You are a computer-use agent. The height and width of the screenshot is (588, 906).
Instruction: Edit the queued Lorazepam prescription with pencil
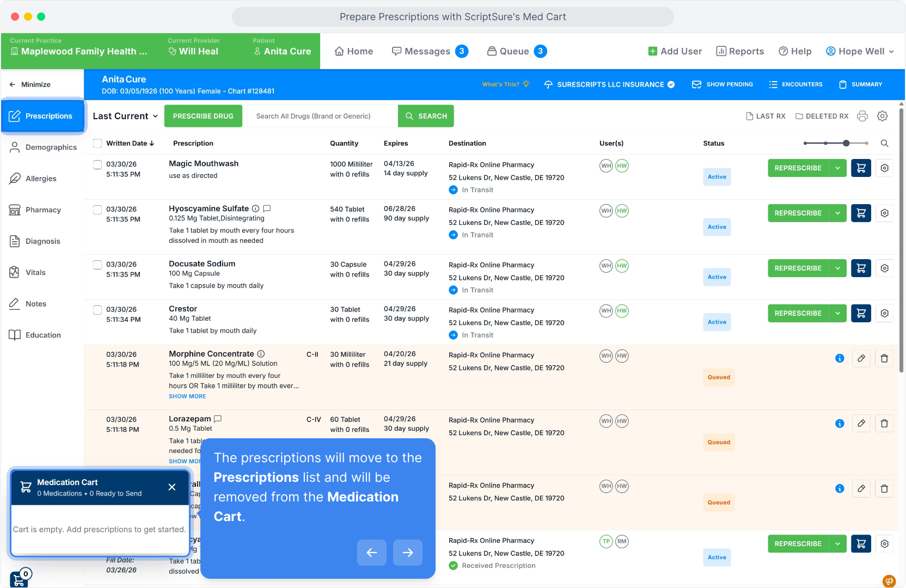click(x=861, y=424)
